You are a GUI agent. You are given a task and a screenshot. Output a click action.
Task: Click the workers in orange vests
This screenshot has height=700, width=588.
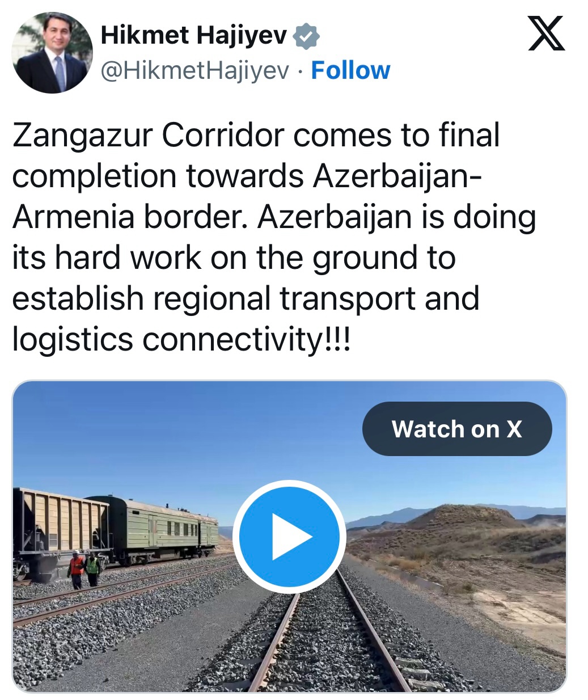84,568
